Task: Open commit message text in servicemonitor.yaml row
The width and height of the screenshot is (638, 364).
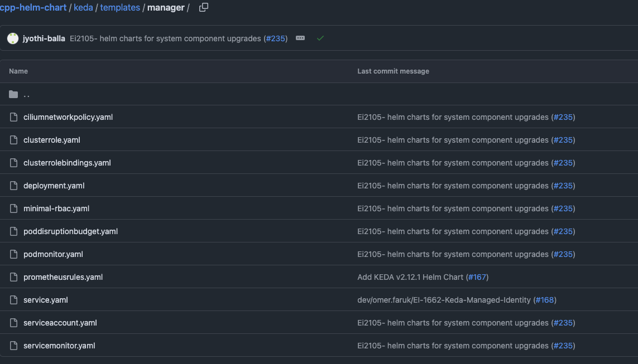Action: pos(453,346)
